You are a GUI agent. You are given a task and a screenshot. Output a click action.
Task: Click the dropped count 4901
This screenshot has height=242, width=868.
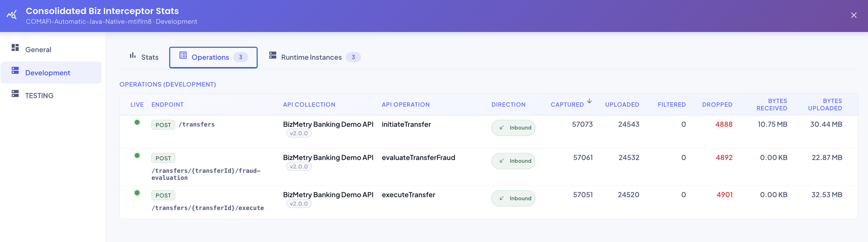725,195
